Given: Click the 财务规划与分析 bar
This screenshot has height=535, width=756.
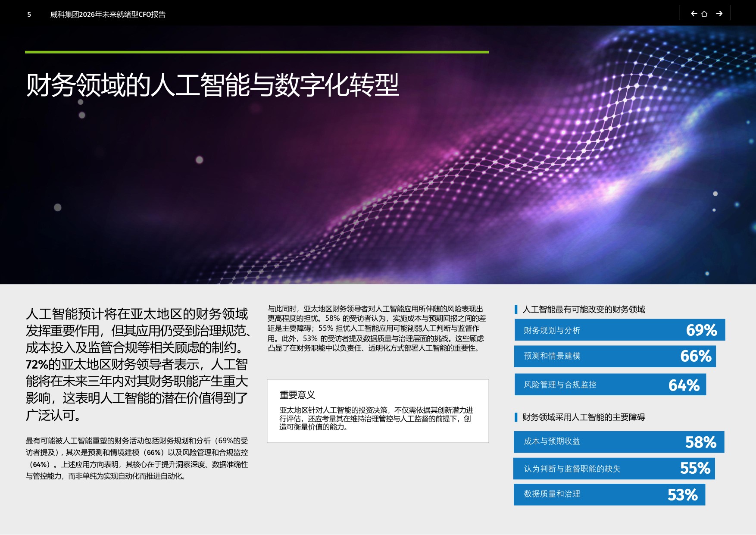Looking at the screenshot, I should point(619,330).
